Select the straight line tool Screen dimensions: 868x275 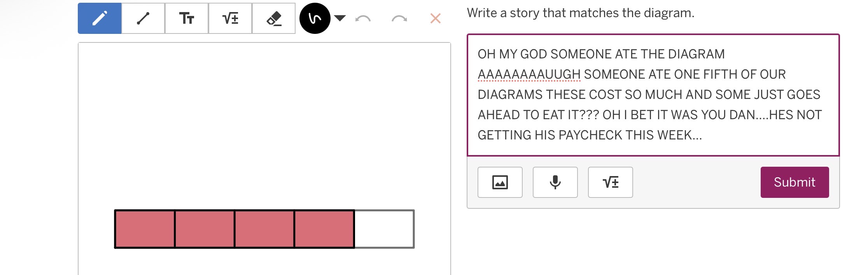tap(143, 18)
